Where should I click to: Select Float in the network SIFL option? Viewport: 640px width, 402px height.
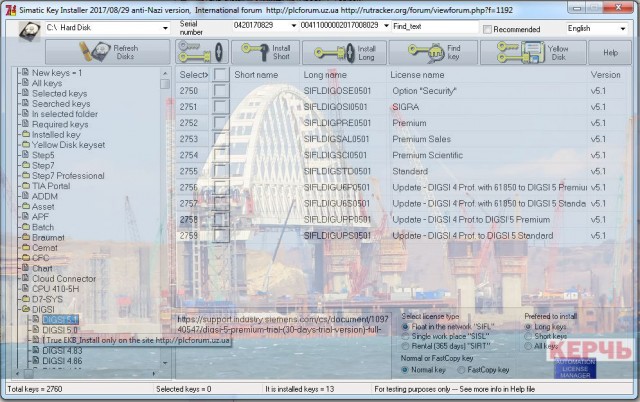pyautogui.click(x=405, y=326)
